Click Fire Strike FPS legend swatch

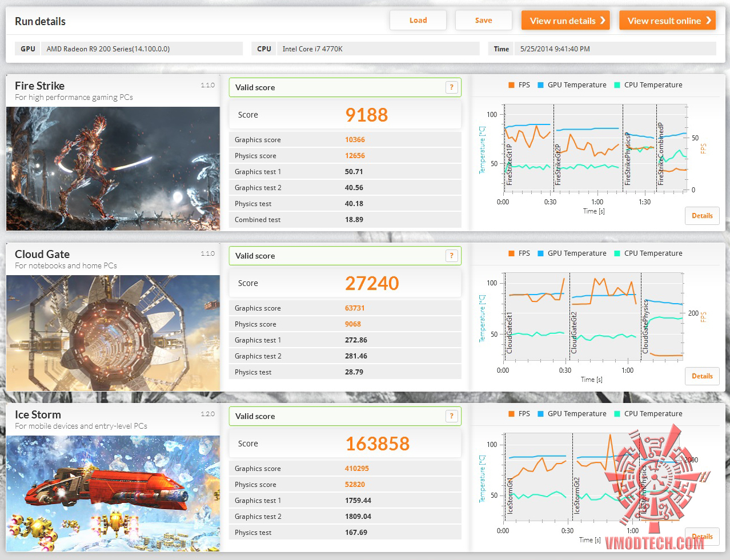pos(511,85)
